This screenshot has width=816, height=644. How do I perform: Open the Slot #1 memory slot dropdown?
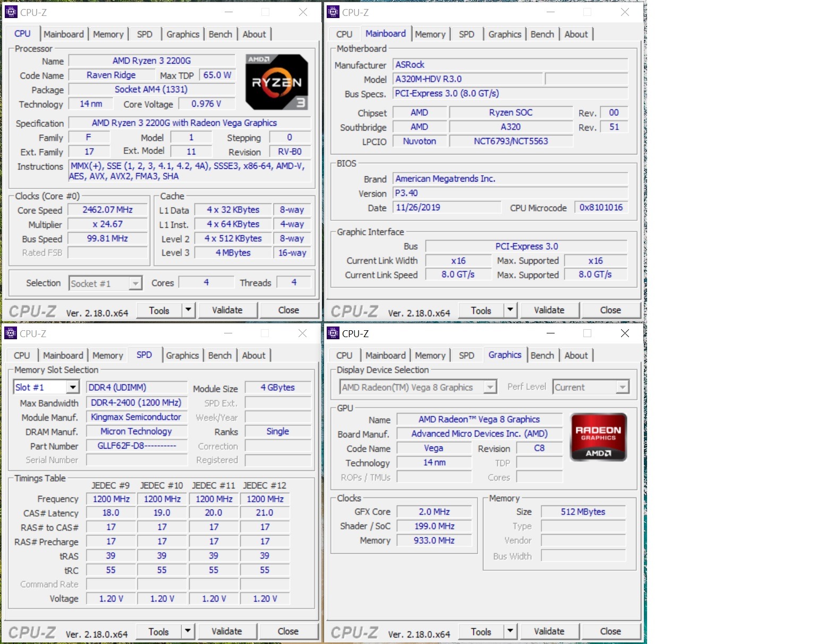pyautogui.click(x=46, y=387)
